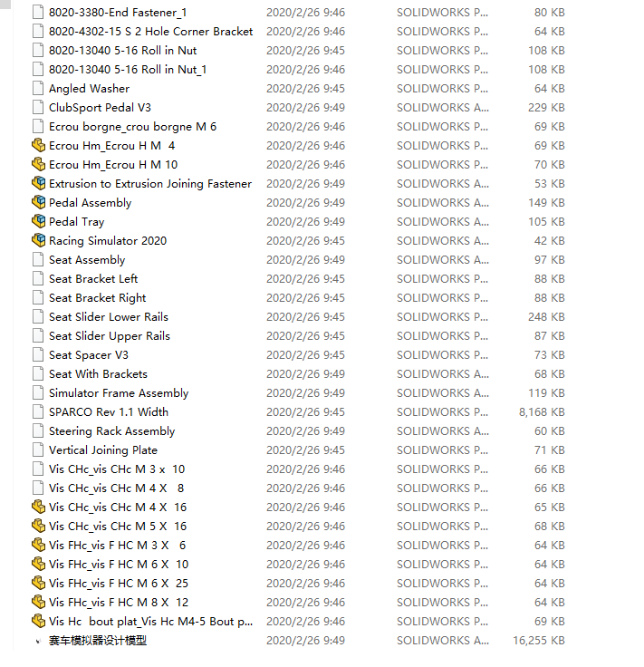Viewport: 644px width, 667px height.
Task: Select file 8020-13040 5-16 Roll in Nut_1
Action: 128,70
